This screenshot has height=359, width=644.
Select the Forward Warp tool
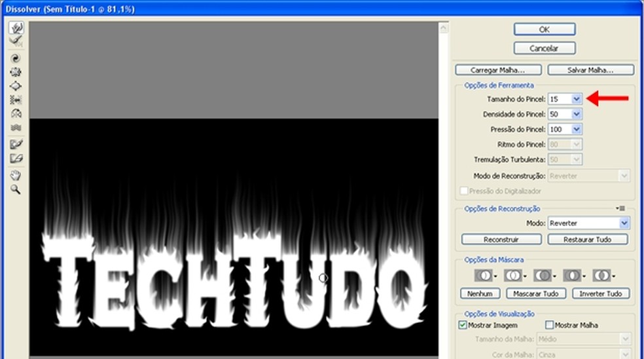coord(16,28)
